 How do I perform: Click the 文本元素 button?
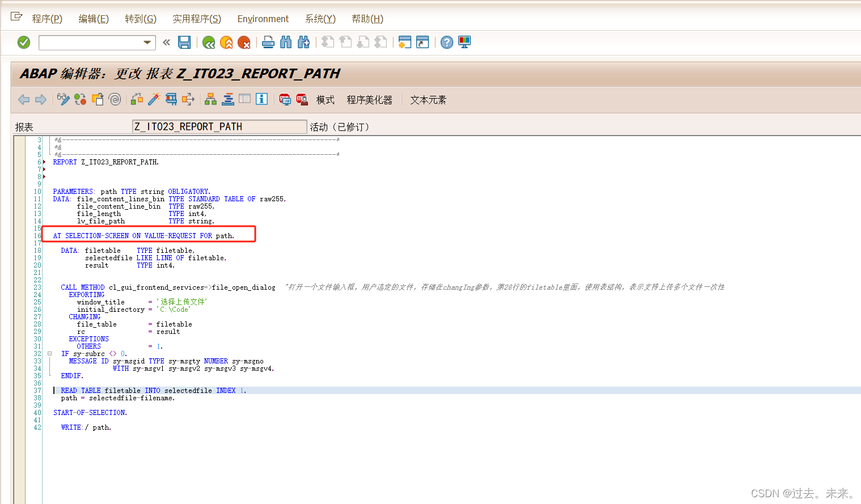click(428, 100)
